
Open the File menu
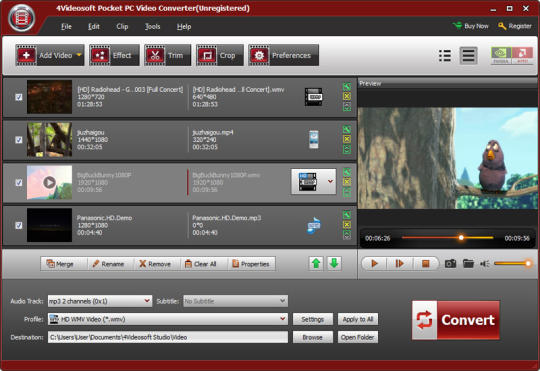tap(66, 27)
